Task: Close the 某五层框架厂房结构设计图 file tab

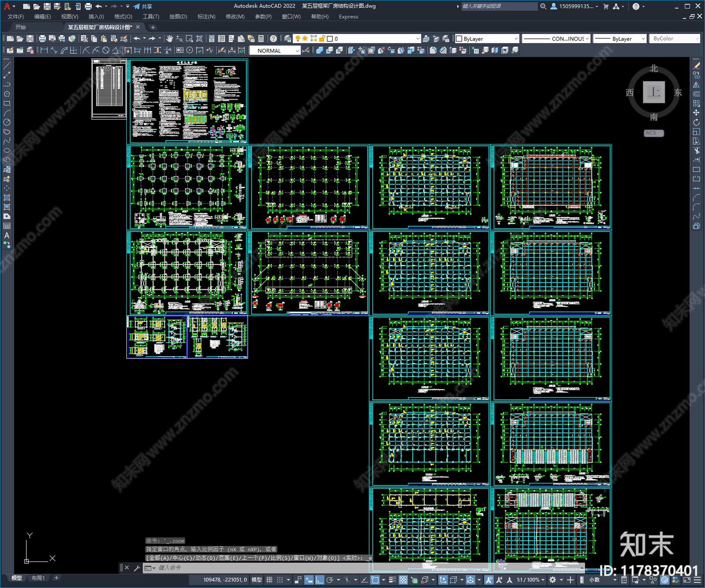Action: click(x=138, y=27)
